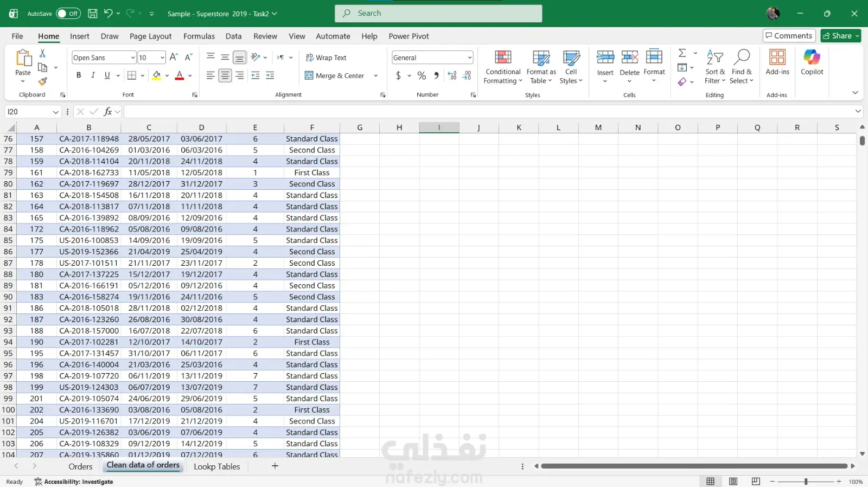
Task: Switch to the Power Pivot tab
Action: (409, 36)
